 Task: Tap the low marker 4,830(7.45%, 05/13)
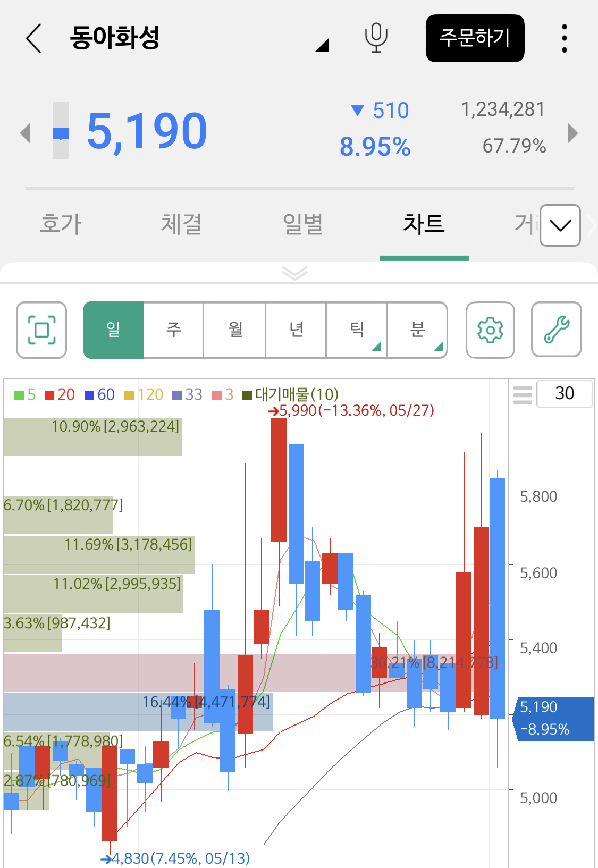175,858
